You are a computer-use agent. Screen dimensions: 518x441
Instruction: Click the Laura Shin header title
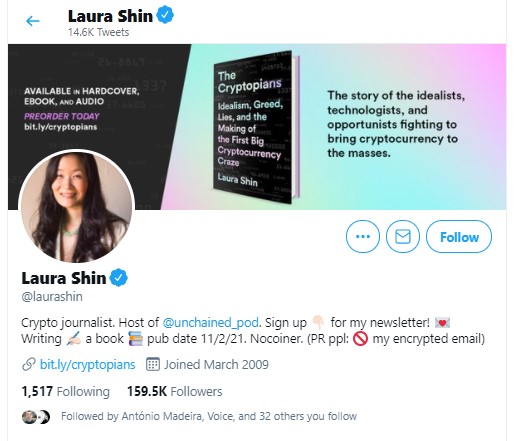pyautogui.click(x=110, y=16)
